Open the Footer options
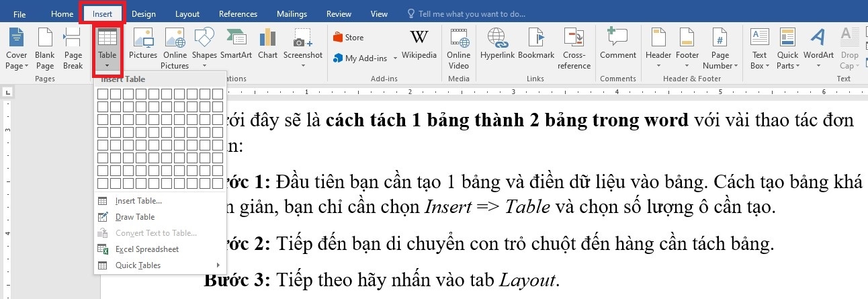The image size is (868, 299). (x=687, y=48)
